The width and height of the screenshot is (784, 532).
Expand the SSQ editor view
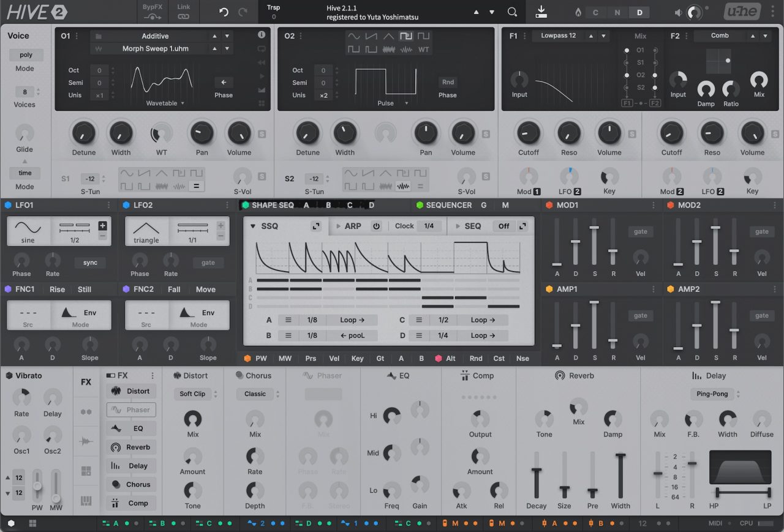(x=316, y=226)
